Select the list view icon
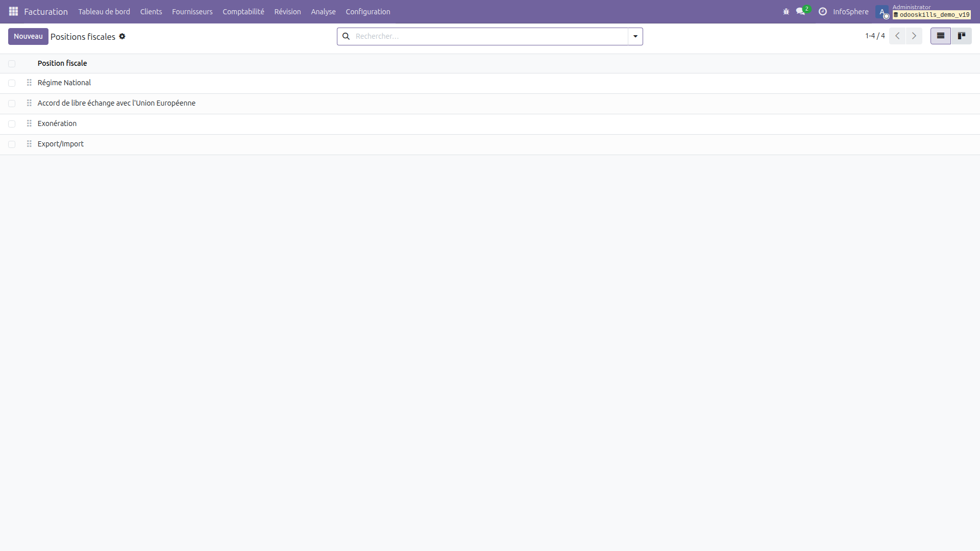980x551 pixels. click(940, 36)
